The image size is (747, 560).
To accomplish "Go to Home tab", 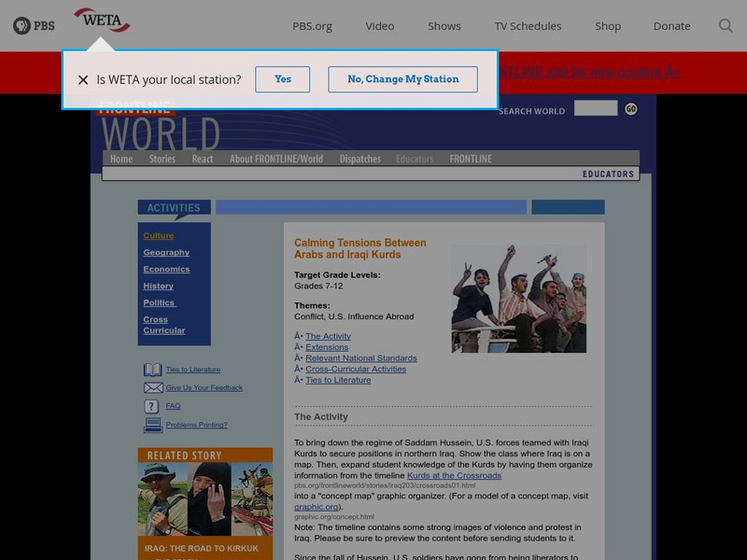I will point(121,159).
